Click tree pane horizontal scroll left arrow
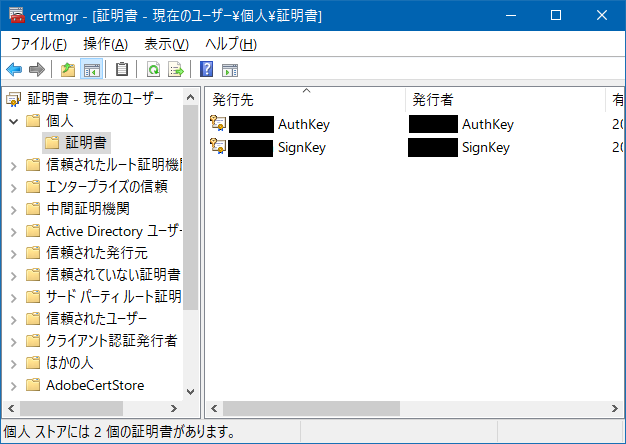Viewport: 626px width, 444px height. pyautogui.click(x=11, y=408)
